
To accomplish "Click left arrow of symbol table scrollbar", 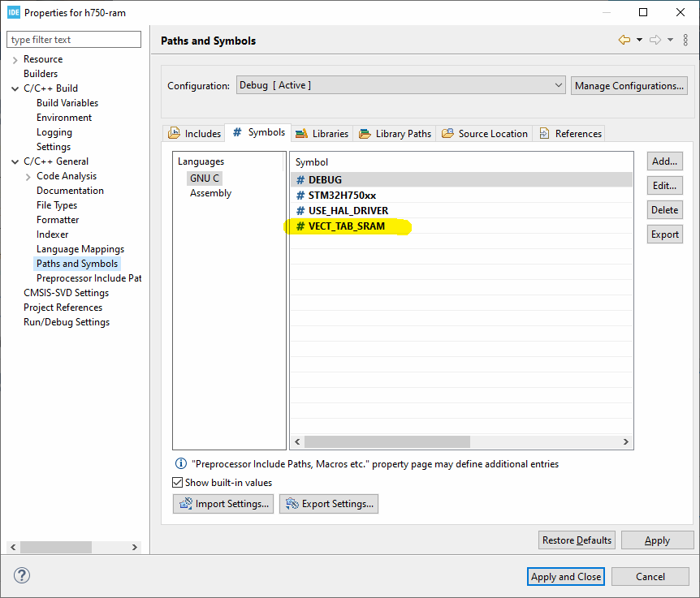I will click(x=298, y=441).
